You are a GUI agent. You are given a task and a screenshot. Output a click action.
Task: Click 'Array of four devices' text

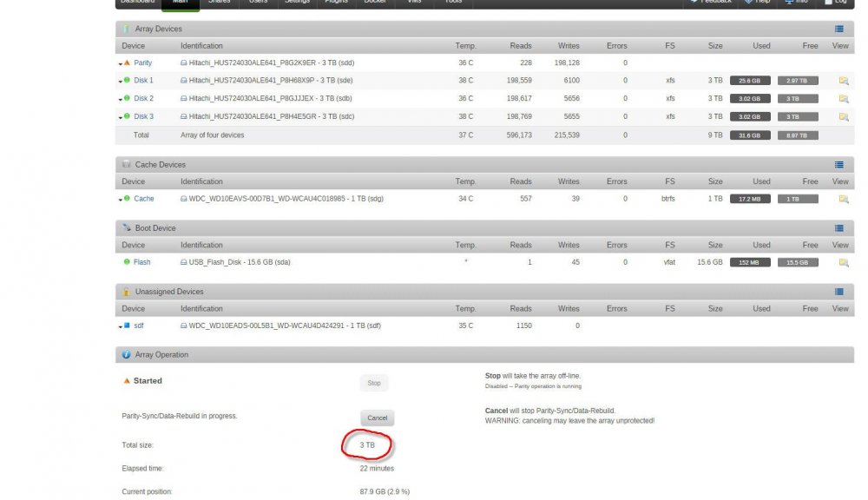(212, 135)
